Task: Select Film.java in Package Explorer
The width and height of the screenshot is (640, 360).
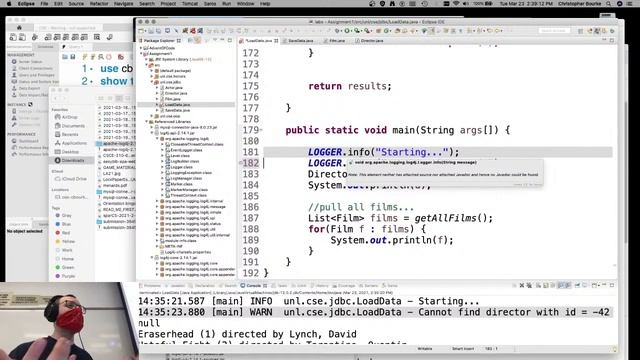Action: coord(173,99)
